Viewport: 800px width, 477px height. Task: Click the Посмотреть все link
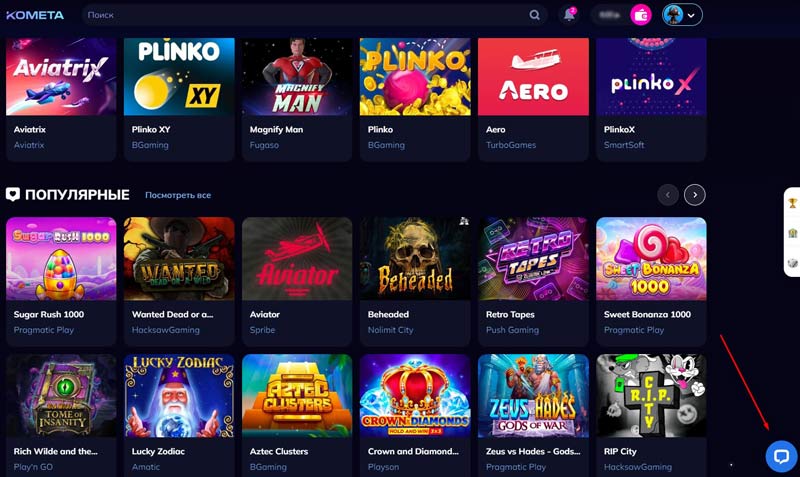coord(178,195)
